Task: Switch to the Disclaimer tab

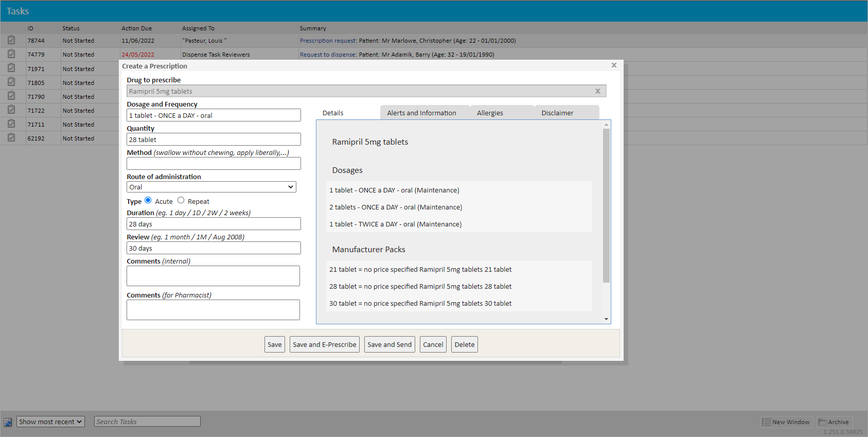Action: coord(557,113)
